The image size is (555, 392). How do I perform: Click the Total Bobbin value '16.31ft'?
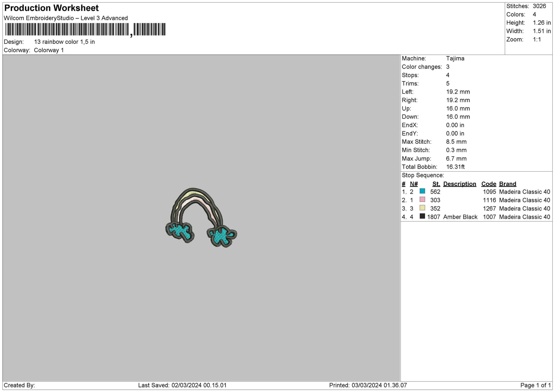coord(456,167)
